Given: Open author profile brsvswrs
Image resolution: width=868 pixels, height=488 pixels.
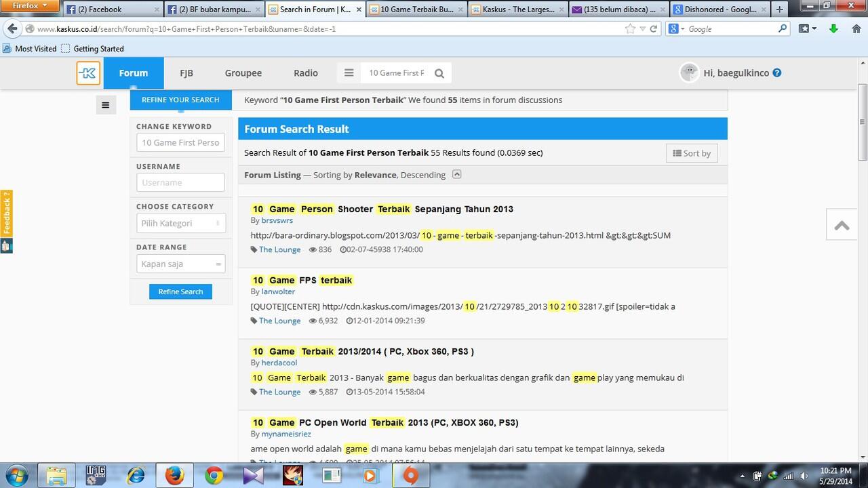Looking at the screenshot, I should click(277, 220).
